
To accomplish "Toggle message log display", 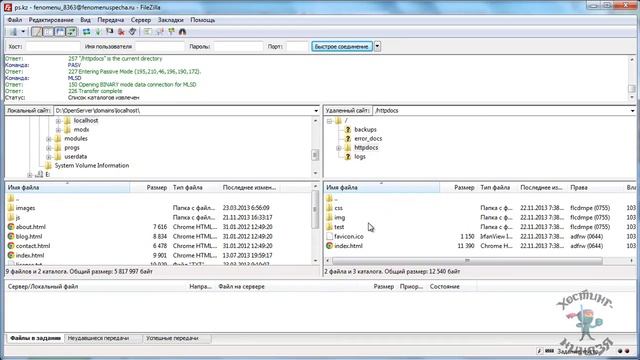I will point(37,32).
